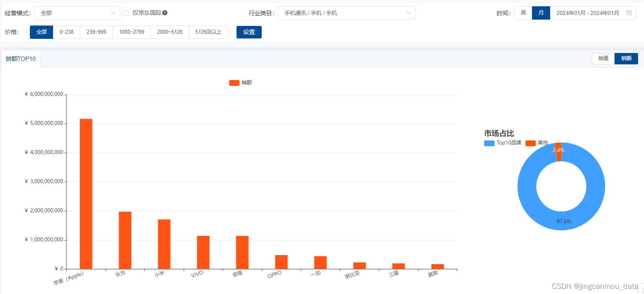This screenshot has width=644, height=294.
Task: Click the 小米 x-axis label
Action: click(160, 274)
